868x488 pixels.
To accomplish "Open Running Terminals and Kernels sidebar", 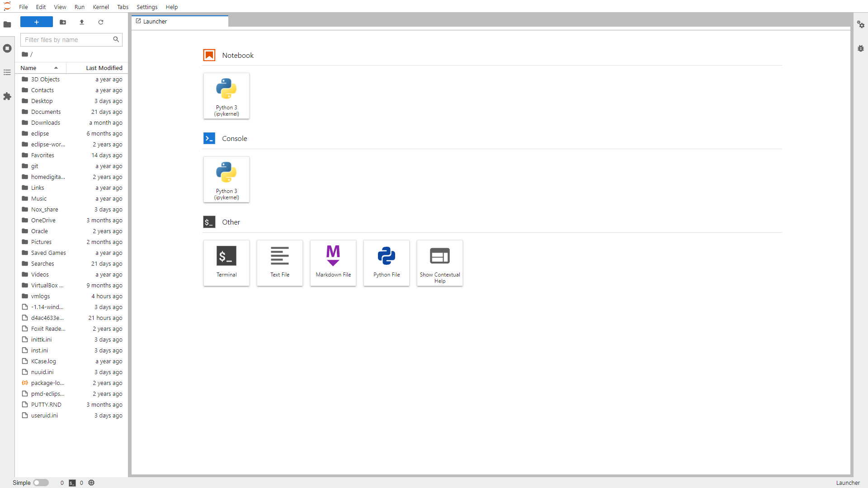I will tap(7, 48).
